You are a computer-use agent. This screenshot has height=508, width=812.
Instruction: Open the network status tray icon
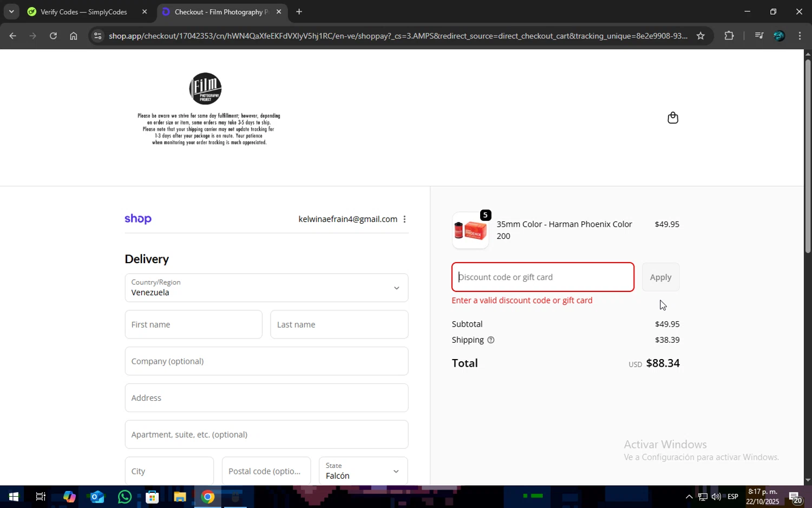pyautogui.click(x=703, y=497)
